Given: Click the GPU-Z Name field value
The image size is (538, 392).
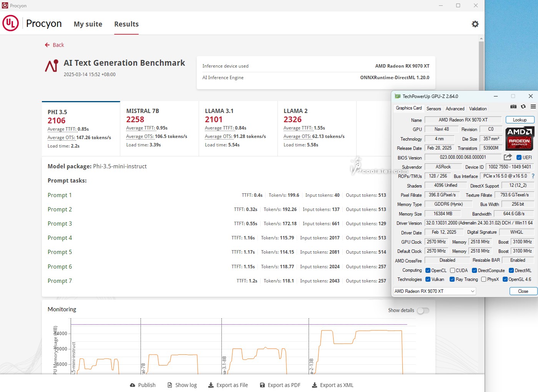Looking at the screenshot, I should (463, 120).
